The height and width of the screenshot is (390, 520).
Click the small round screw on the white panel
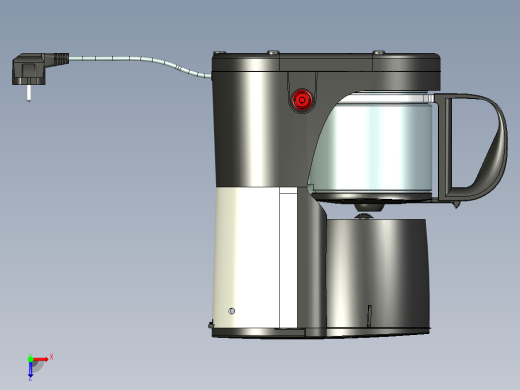[232, 311]
